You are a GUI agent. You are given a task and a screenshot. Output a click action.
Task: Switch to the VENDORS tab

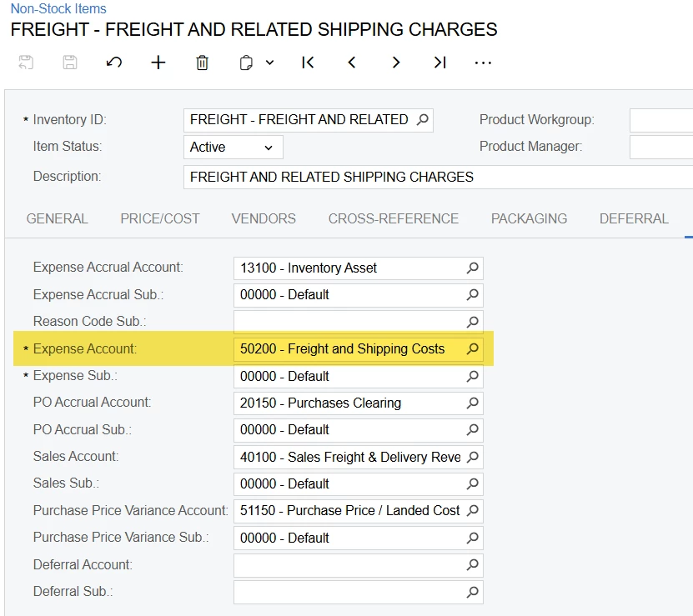point(264,218)
